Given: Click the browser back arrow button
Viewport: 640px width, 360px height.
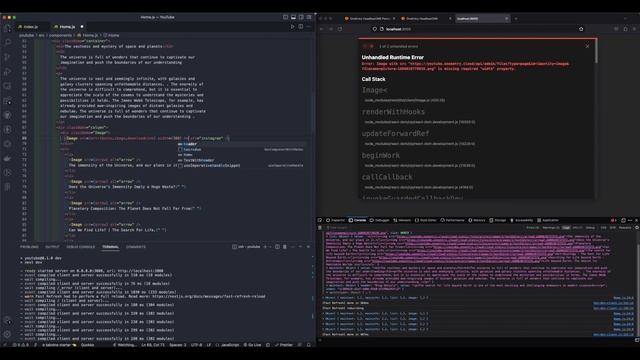Looking at the screenshot, I should coord(322,29).
